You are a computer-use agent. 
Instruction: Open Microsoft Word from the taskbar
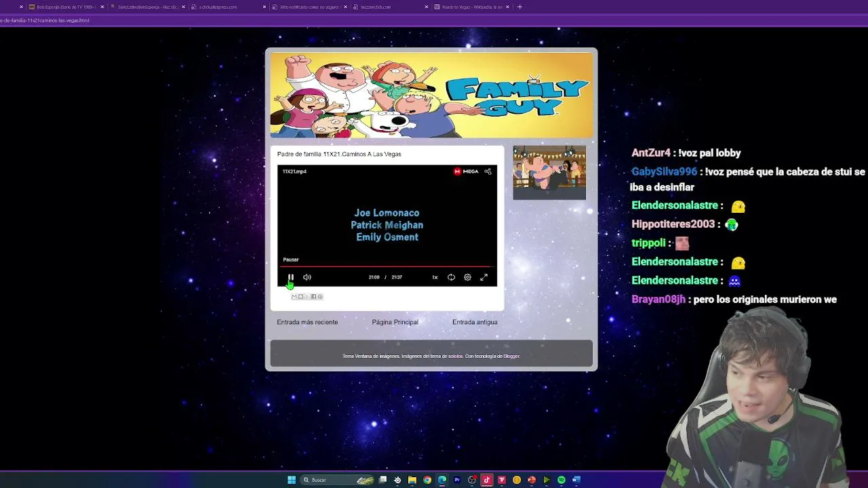(576, 480)
